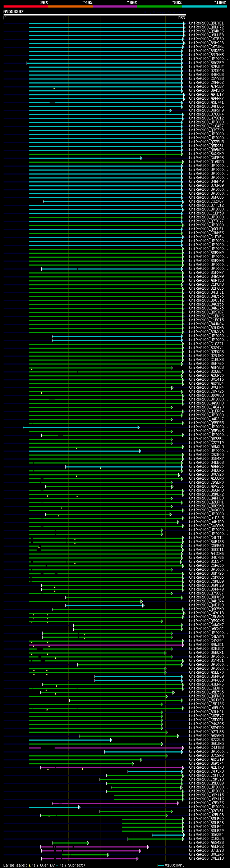Select the hit UniRef100_C6TB30
The width and height of the screenshot is (230, 868).
pyautogui.click(x=206, y=39)
